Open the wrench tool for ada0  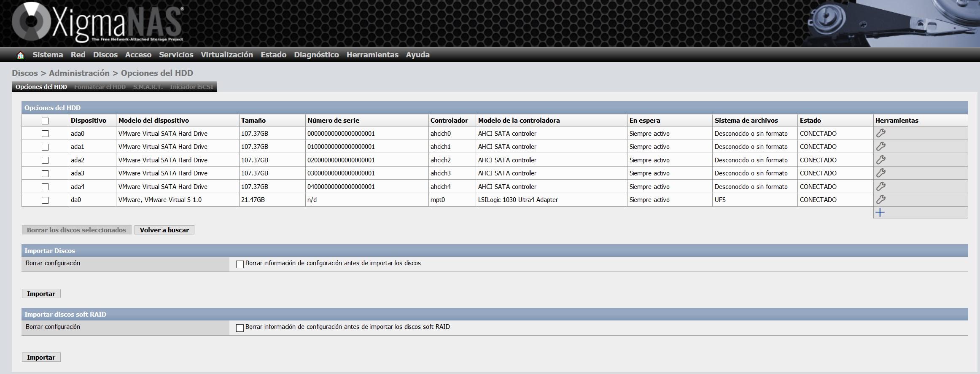[880, 133]
